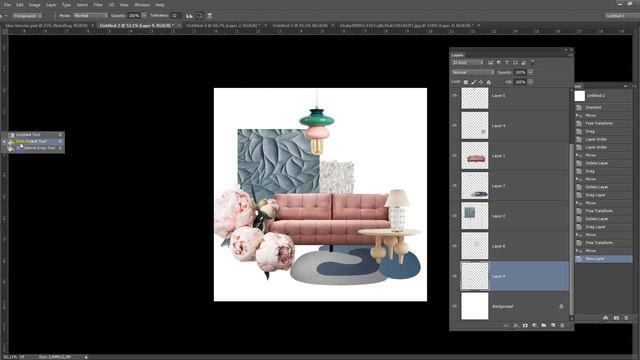The height and width of the screenshot is (360, 640).
Task: Filter layers by adjustment layers icon
Action: pos(499,62)
